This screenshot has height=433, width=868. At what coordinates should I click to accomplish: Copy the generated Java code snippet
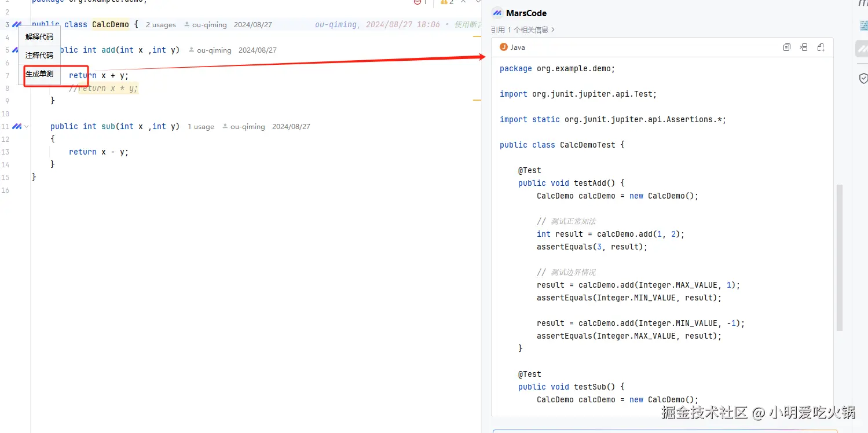coord(786,47)
